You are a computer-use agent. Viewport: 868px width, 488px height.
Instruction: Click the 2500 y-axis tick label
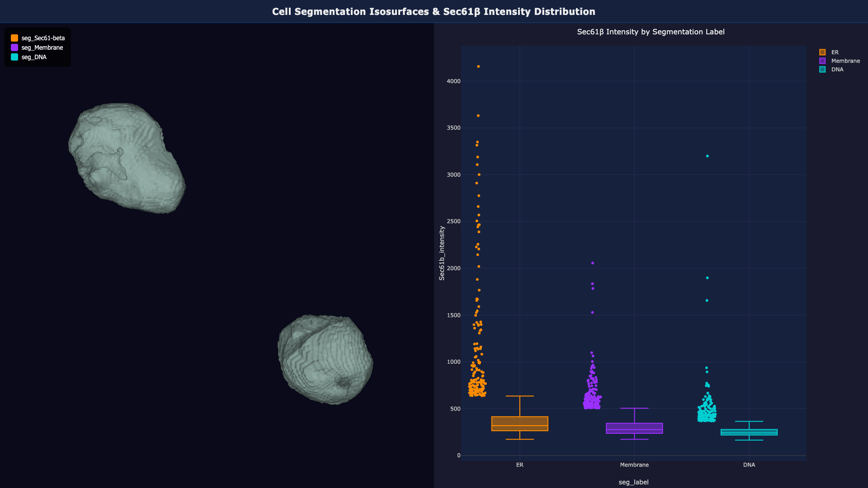[453, 221]
